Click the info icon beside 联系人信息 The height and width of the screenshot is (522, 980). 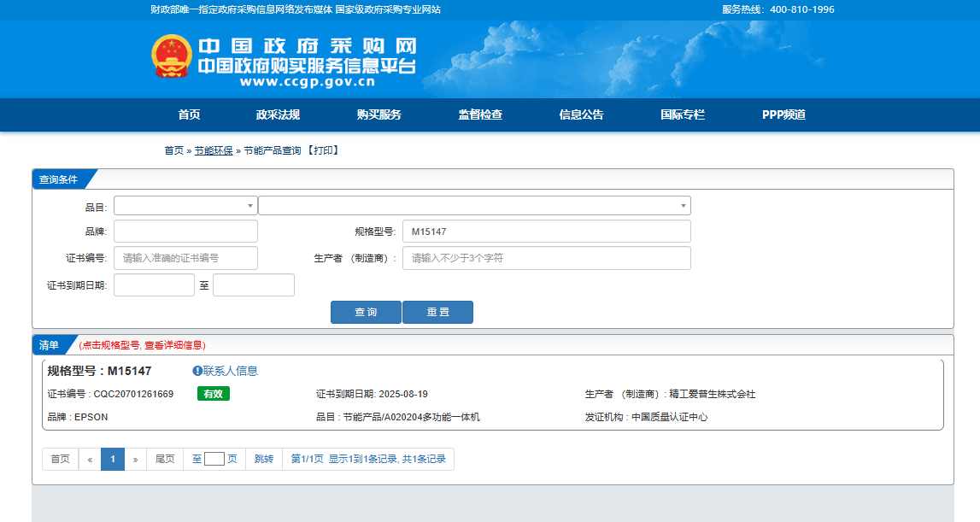[x=197, y=371]
